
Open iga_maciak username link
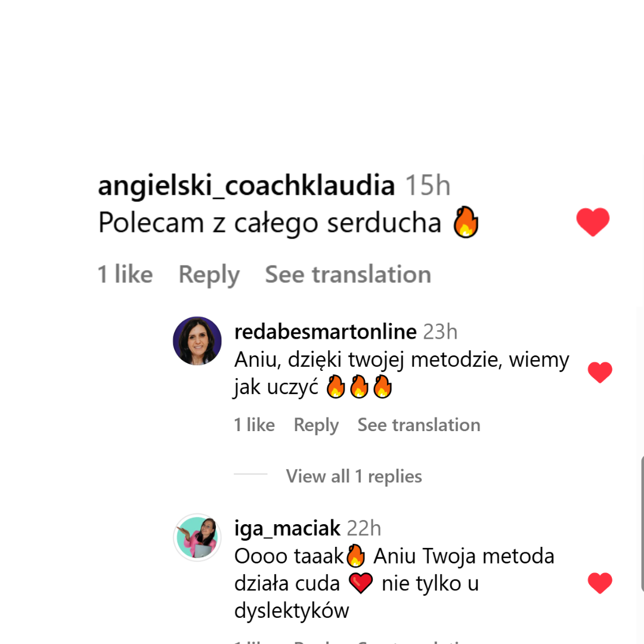pyautogui.click(x=287, y=528)
